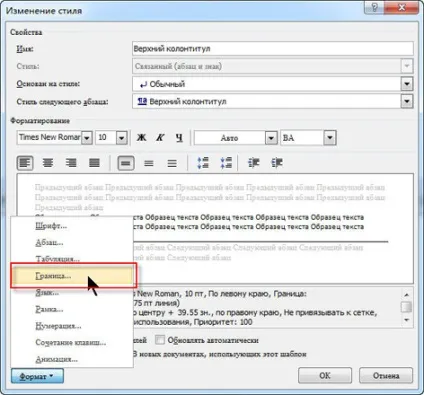The height and width of the screenshot is (395, 424).
Task: Click description box scroll-down arrow
Action: click(x=406, y=320)
